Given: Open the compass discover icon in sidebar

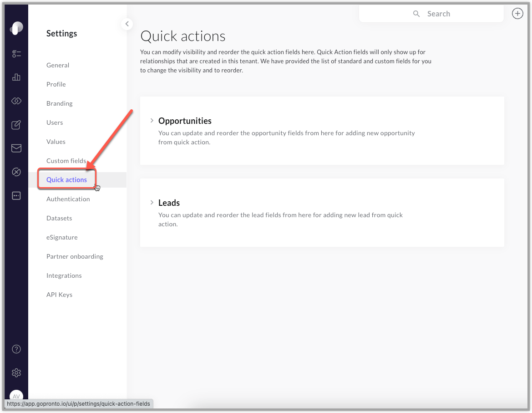Looking at the screenshot, I should coord(16,172).
